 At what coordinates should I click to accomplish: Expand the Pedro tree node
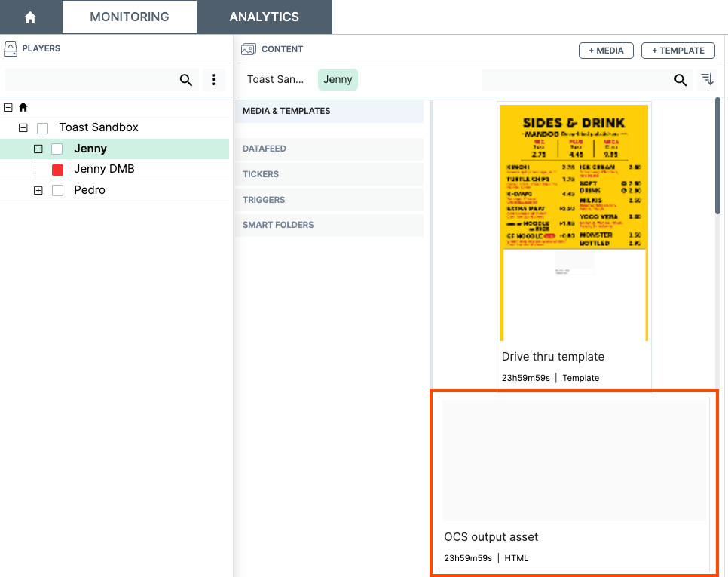pyautogui.click(x=38, y=190)
